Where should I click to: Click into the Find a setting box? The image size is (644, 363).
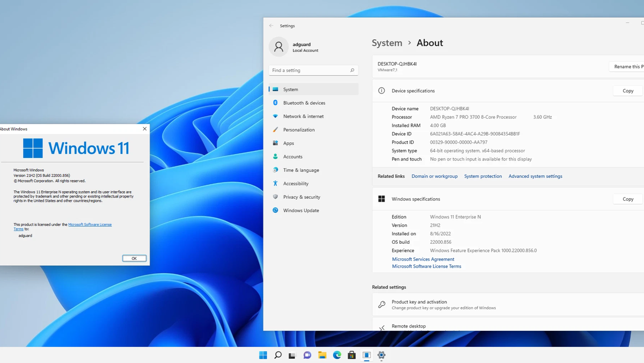tap(313, 70)
